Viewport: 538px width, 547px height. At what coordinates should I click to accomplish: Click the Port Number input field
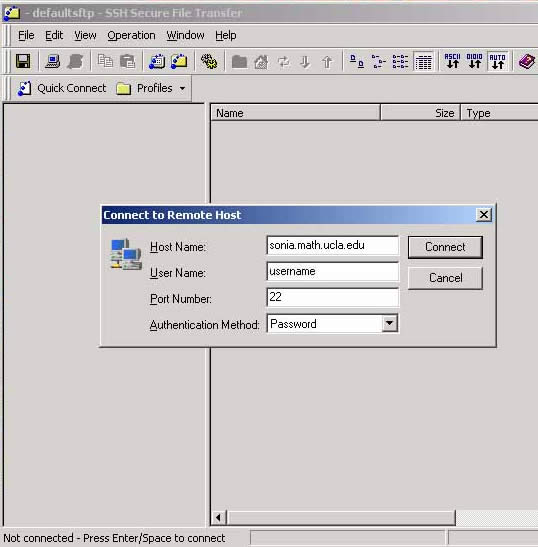332,297
